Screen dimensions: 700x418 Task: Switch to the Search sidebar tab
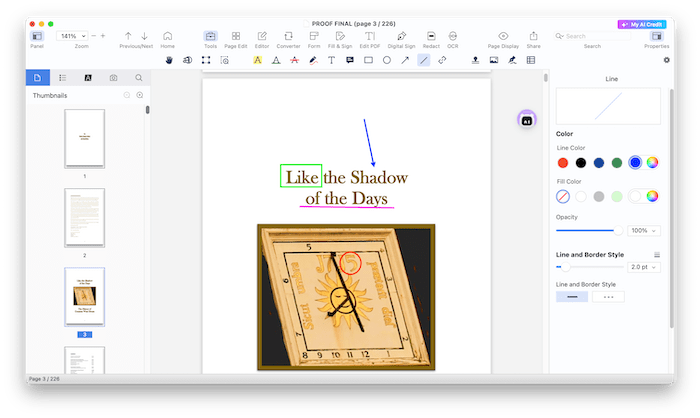(x=139, y=78)
